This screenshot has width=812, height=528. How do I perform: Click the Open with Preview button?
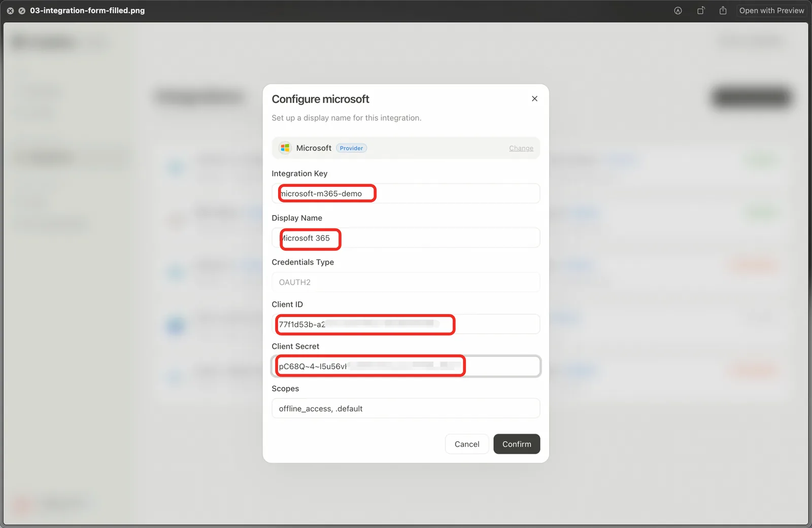pyautogui.click(x=771, y=11)
